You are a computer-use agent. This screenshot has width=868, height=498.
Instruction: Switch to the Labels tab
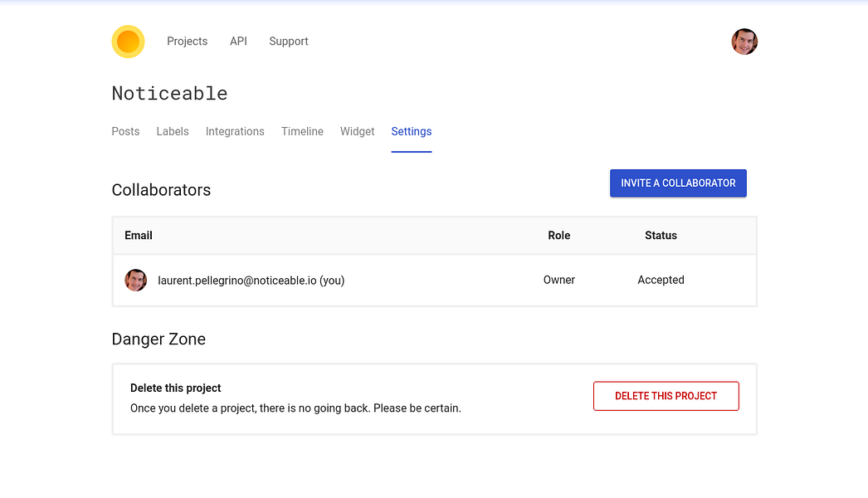tap(173, 131)
